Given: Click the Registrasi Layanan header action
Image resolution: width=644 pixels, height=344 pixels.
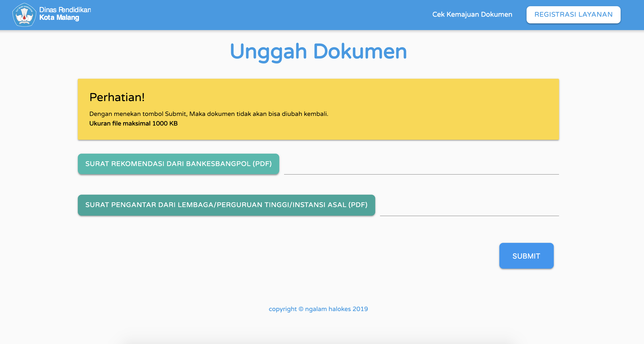Looking at the screenshot, I should tap(573, 15).
